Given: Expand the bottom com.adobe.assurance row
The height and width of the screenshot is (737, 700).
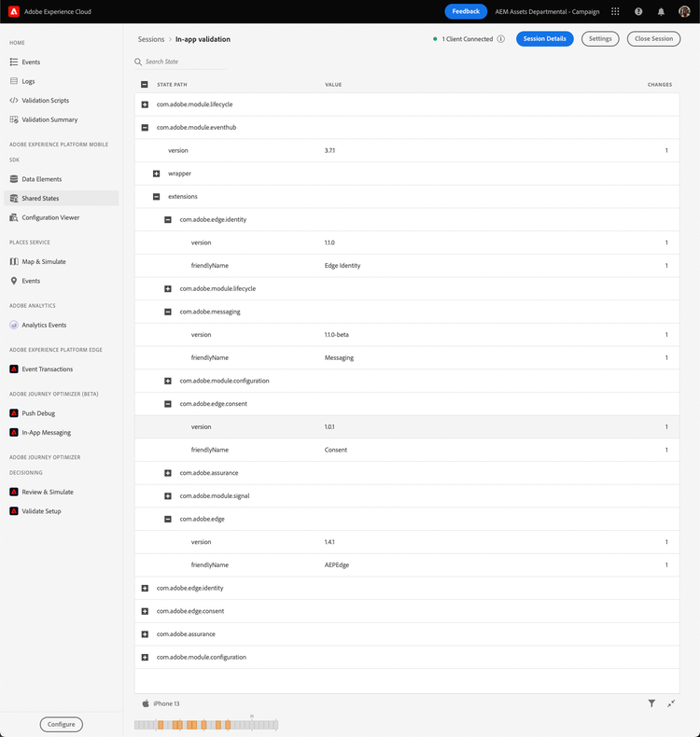Looking at the screenshot, I should tap(145, 634).
